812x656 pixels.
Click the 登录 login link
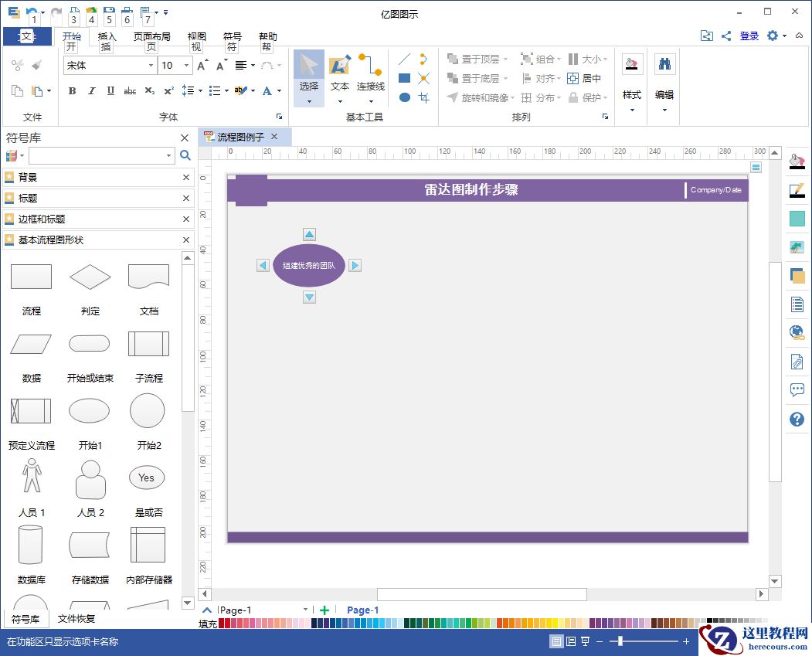click(748, 36)
